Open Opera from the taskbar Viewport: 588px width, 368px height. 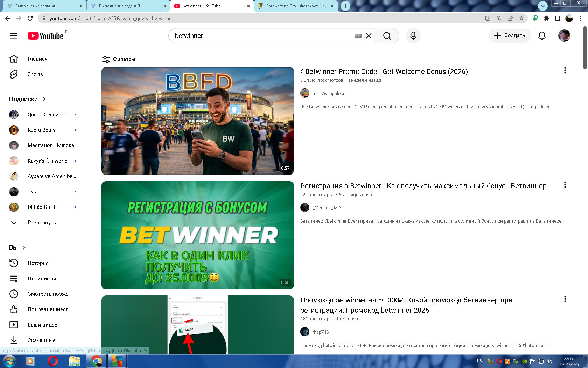[53, 361]
